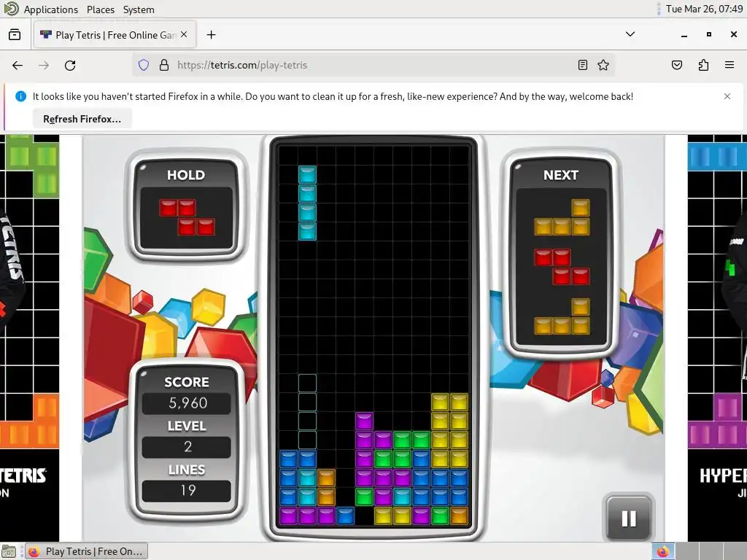747x560 pixels.
Task: Click the blue info icon in notification
Action: coord(20,96)
